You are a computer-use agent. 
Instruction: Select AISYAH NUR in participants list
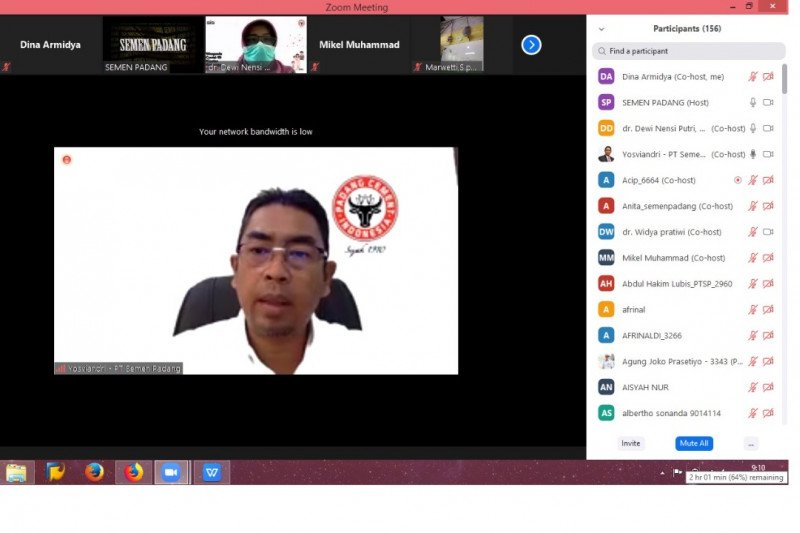(x=645, y=387)
